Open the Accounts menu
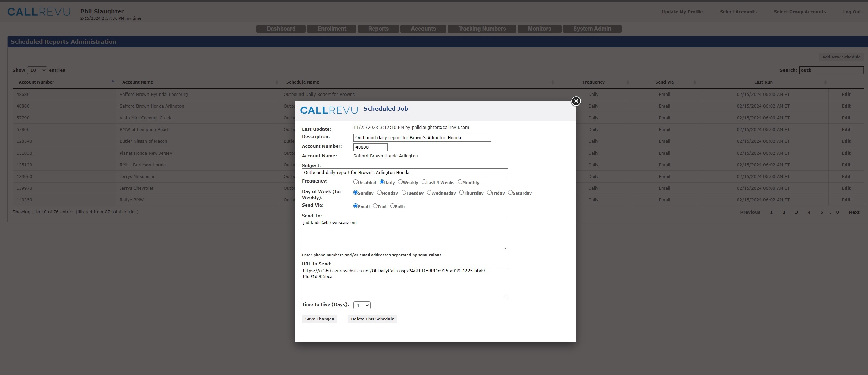The width and height of the screenshot is (868, 375). click(423, 29)
